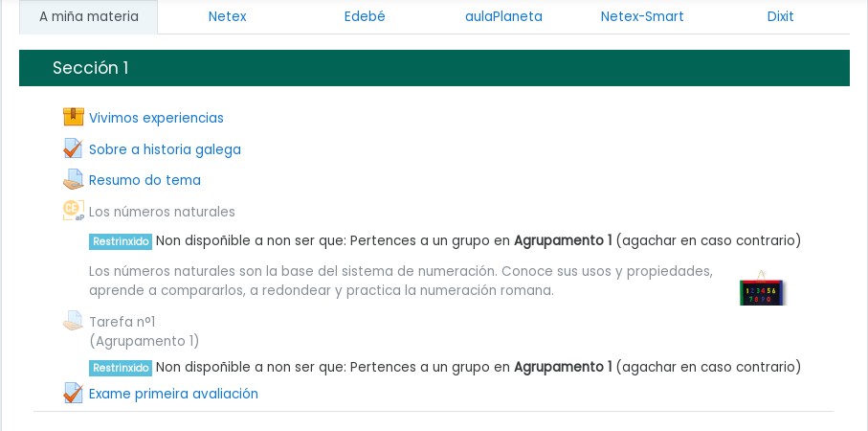Click the numbers blackboard thumbnail image
Viewport: 868px width, 431px height.
click(762, 289)
